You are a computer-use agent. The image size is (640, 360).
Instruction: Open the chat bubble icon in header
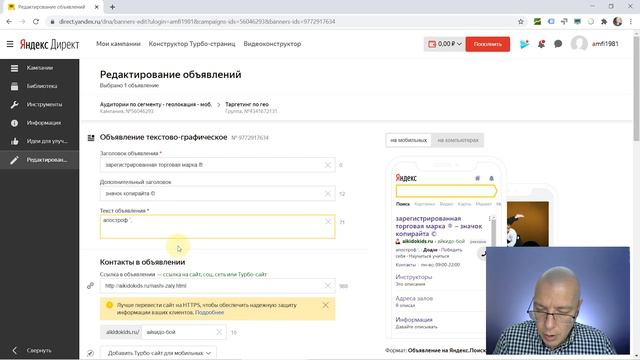(558, 44)
